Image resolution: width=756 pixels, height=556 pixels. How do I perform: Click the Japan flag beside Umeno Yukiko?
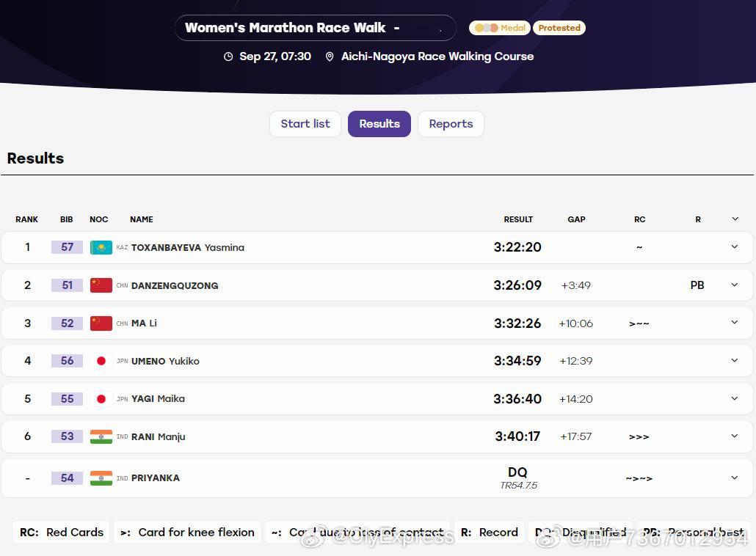point(101,361)
